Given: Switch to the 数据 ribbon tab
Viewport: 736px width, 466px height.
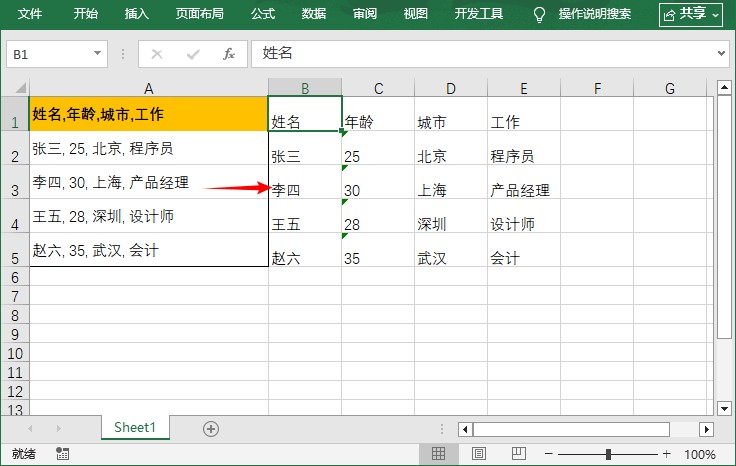Looking at the screenshot, I should 314,14.
